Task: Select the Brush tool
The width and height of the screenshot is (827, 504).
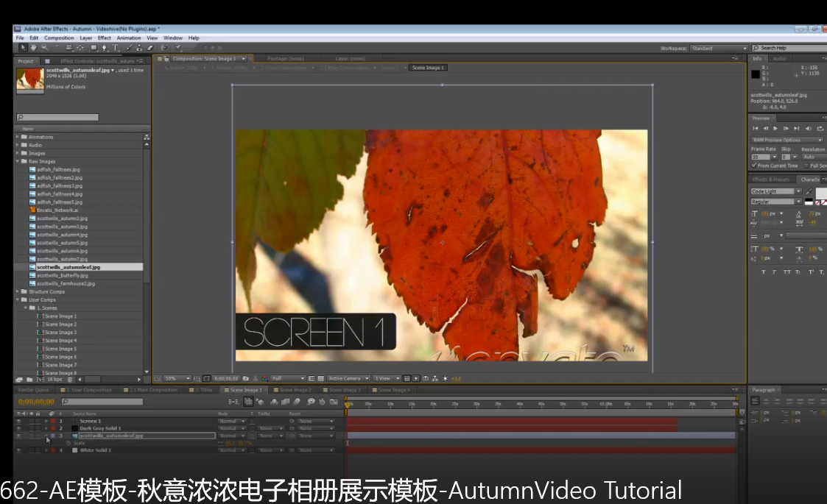Action: pyautogui.click(x=129, y=47)
